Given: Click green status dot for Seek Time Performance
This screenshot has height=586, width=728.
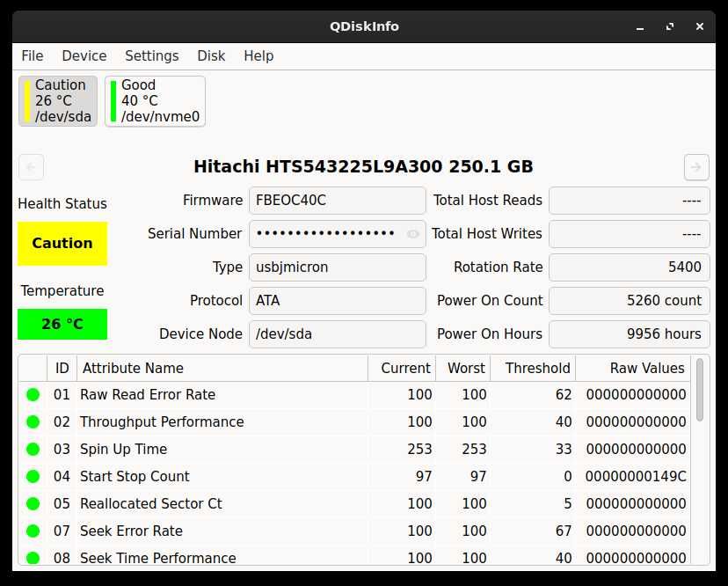Looking at the screenshot, I should pyautogui.click(x=33, y=558).
